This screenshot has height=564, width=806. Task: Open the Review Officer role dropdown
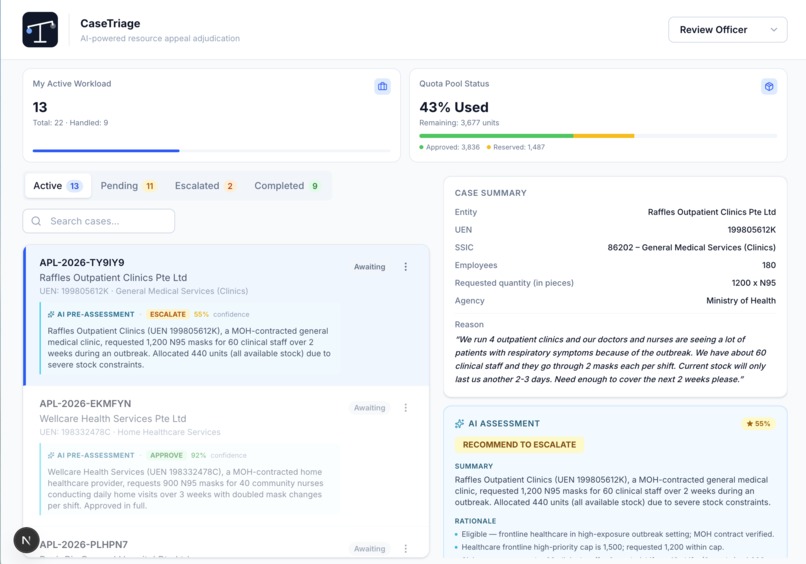click(727, 30)
